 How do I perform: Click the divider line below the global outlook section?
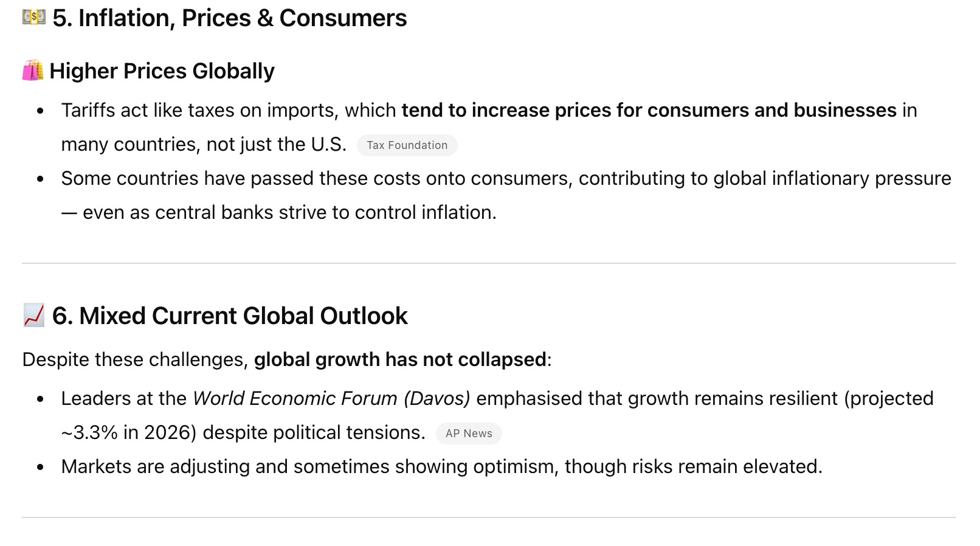click(489, 517)
